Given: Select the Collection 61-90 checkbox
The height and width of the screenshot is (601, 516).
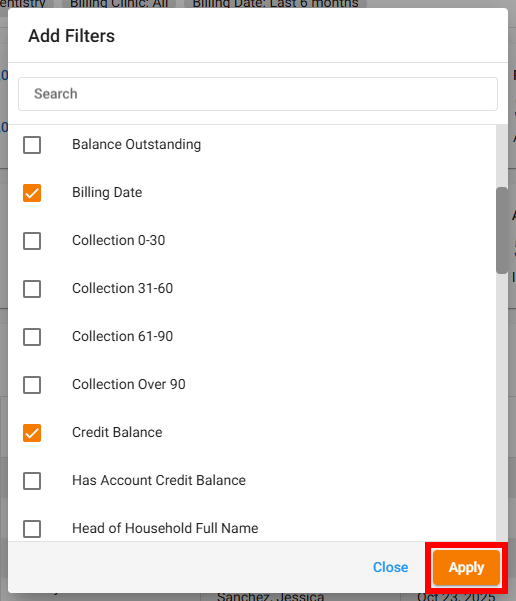Looking at the screenshot, I should (x=32, y=337).
